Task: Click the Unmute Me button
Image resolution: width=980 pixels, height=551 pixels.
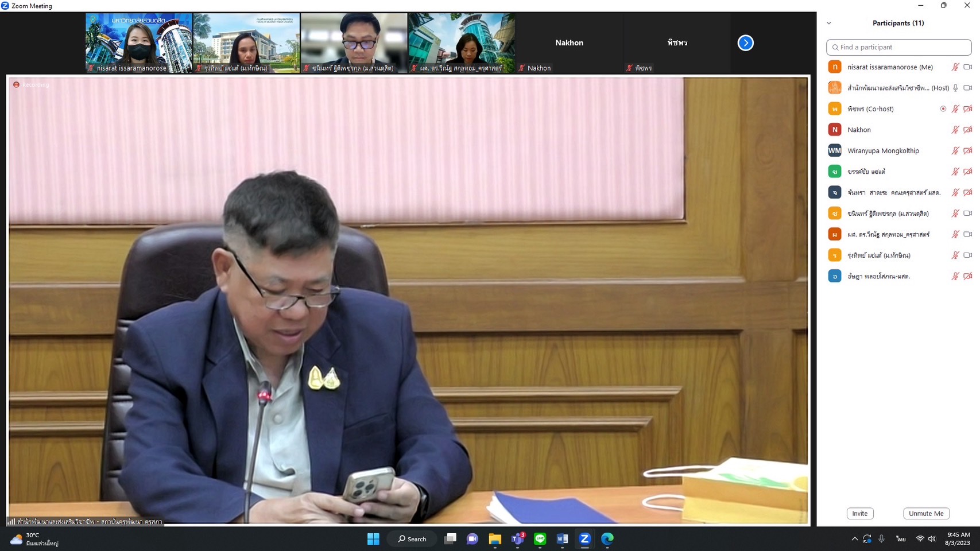Action: coord(925,514)
